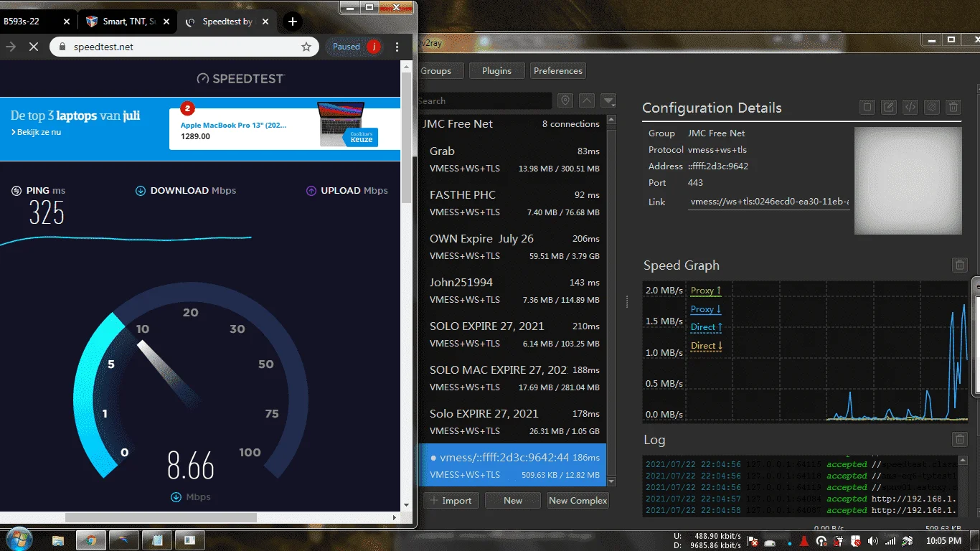The width and height of the screenshot is (980, 551).
Task: Clear the Log with its trash icon
Action: (960, 439)
